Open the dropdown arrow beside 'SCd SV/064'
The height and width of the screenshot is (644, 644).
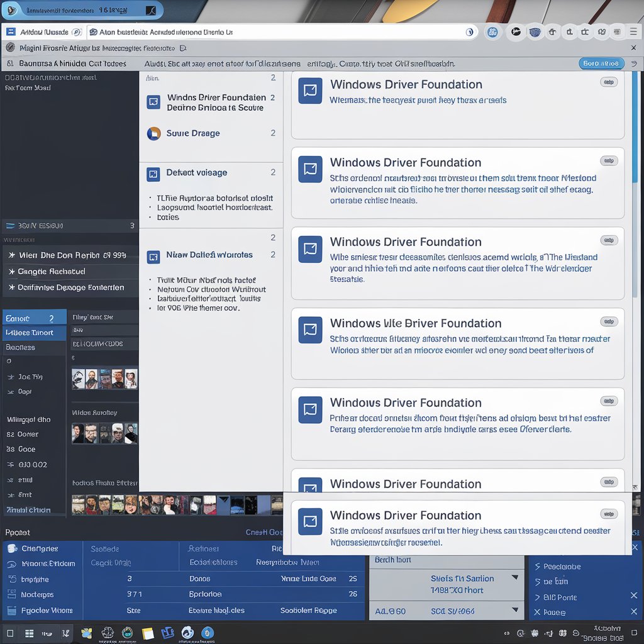(x=514, y=610)
